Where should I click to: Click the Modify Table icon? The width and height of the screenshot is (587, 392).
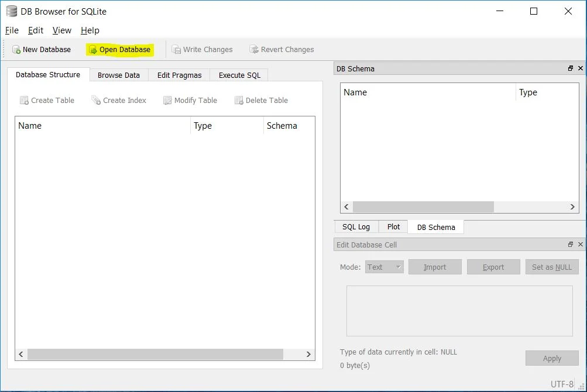[167, 100]
